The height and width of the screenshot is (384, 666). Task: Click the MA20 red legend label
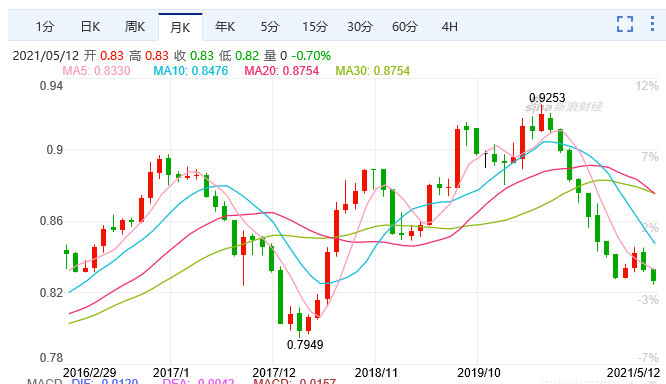coord(282,71)
